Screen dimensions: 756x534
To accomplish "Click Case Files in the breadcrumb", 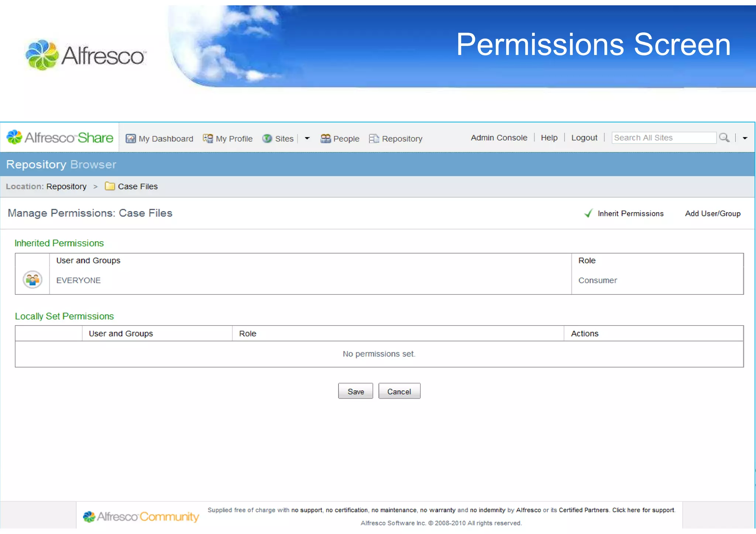I will coord(138,186).
